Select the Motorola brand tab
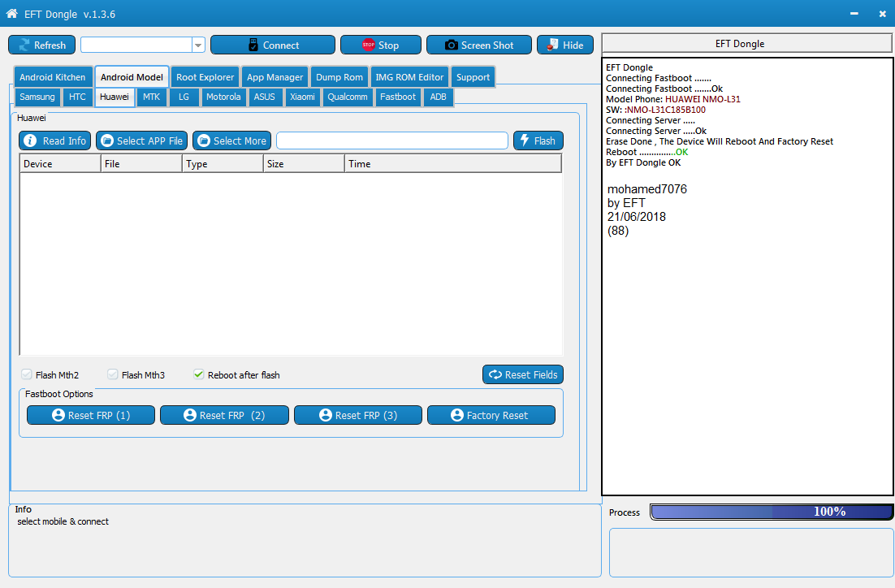Screen dimensions: 895x588 point(223,97)
